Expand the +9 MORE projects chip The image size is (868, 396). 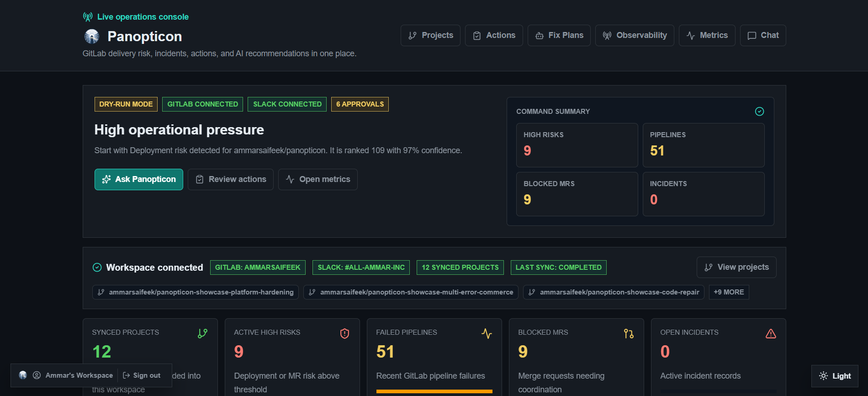[729, 292]
